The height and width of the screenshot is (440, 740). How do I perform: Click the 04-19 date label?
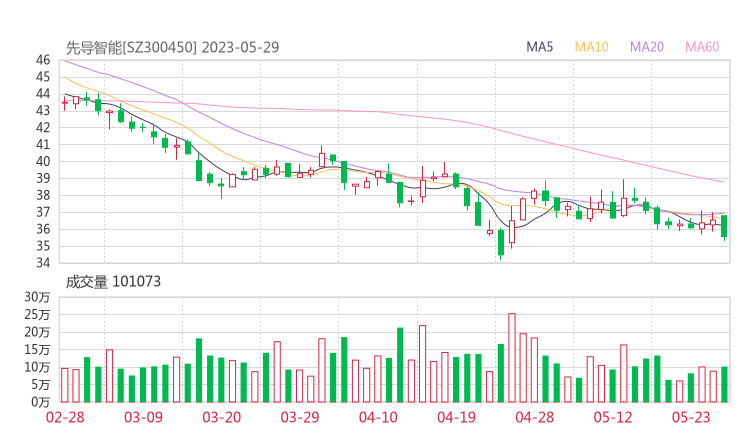click(x=456, y=417)
